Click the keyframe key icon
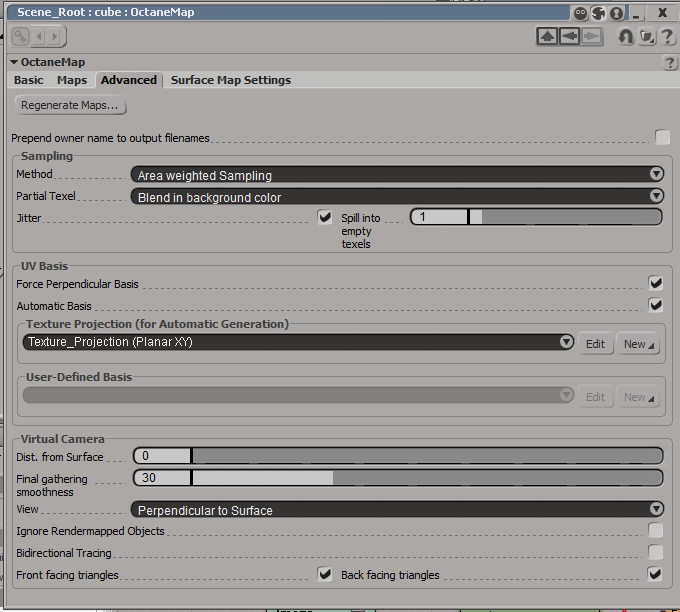The width and height of the screenshot is (680, 612). pos(20,36)
